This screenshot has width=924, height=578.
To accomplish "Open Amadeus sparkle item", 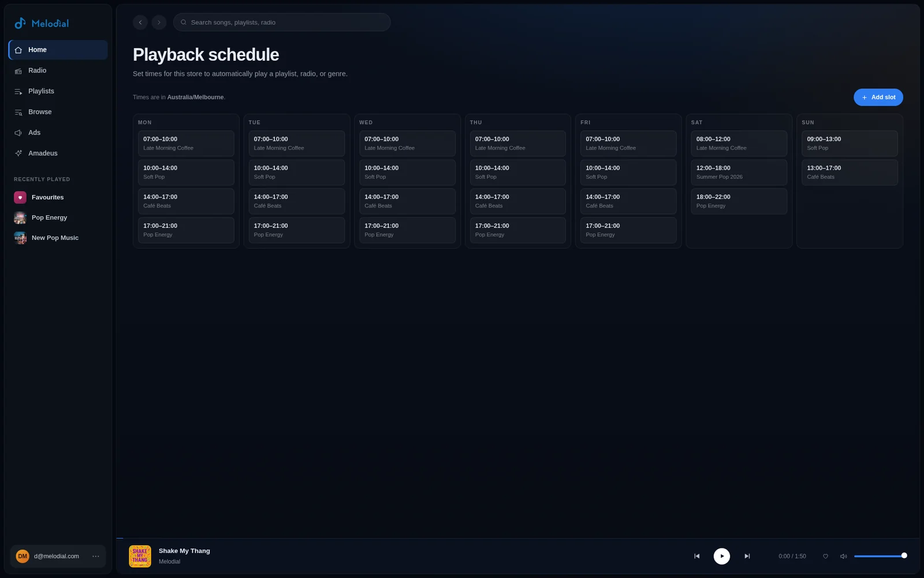I will (x=58, y=153).
